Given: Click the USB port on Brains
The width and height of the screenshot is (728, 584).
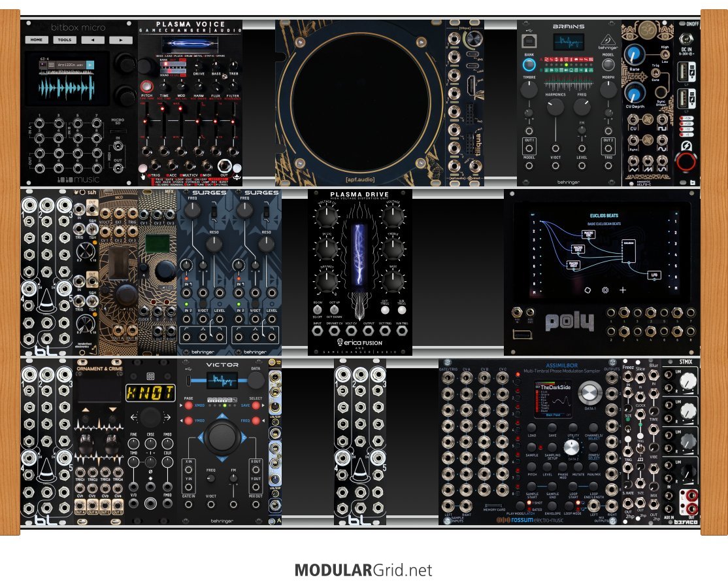Looking at the screenshot, I should pyautogui.click(x=529, y=41).
